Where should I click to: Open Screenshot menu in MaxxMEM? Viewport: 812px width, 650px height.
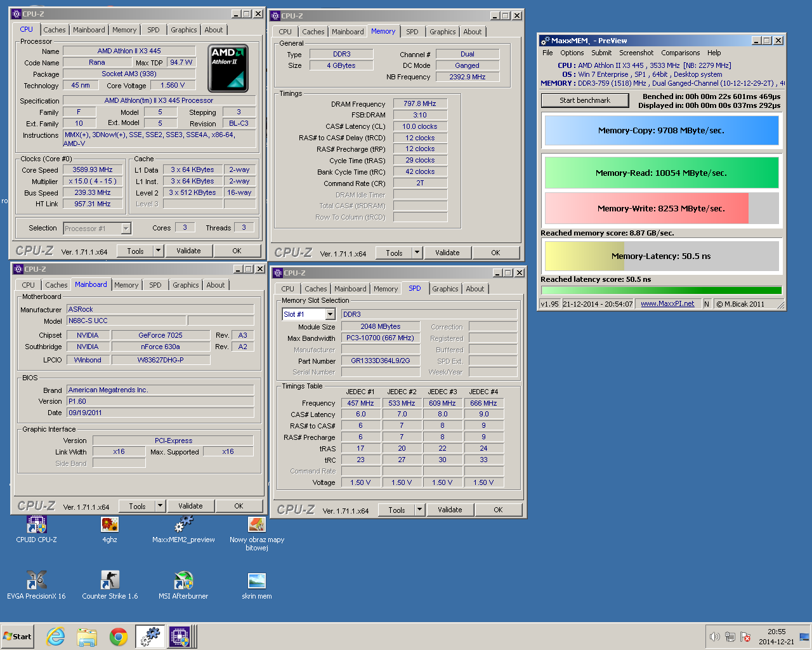point(636,53)
